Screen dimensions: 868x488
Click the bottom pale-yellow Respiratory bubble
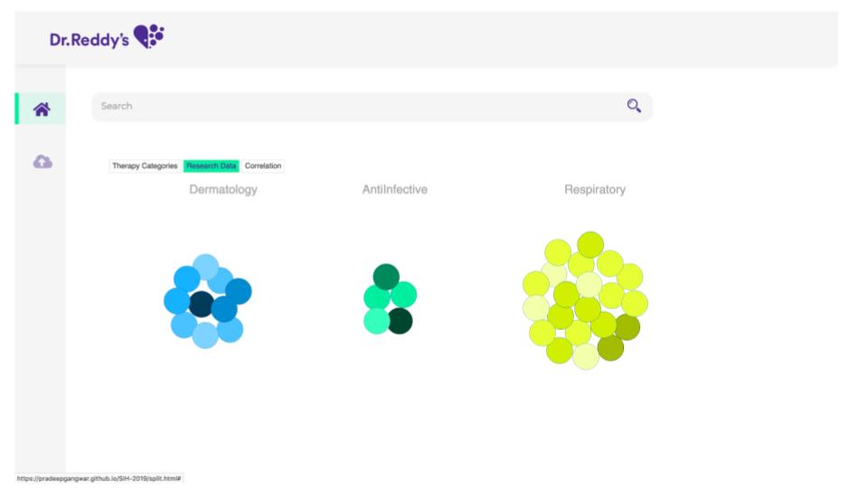(x=586, y=357)
